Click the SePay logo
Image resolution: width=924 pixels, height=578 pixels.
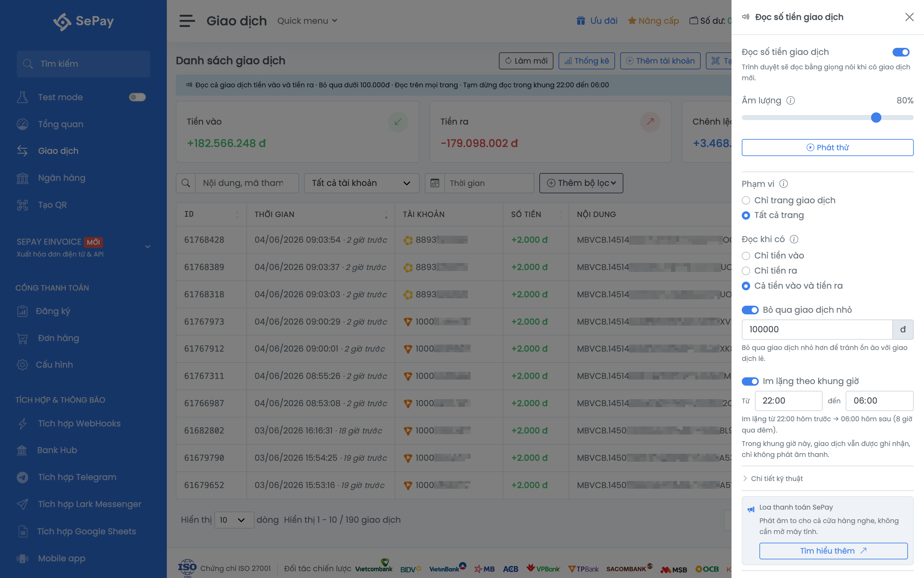(x=83, y=22)
